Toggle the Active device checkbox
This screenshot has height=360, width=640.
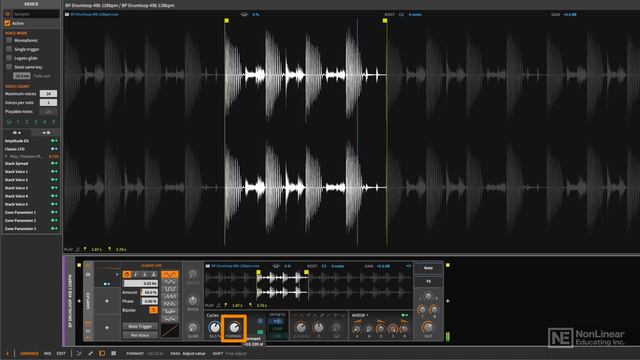coord(7,23)
